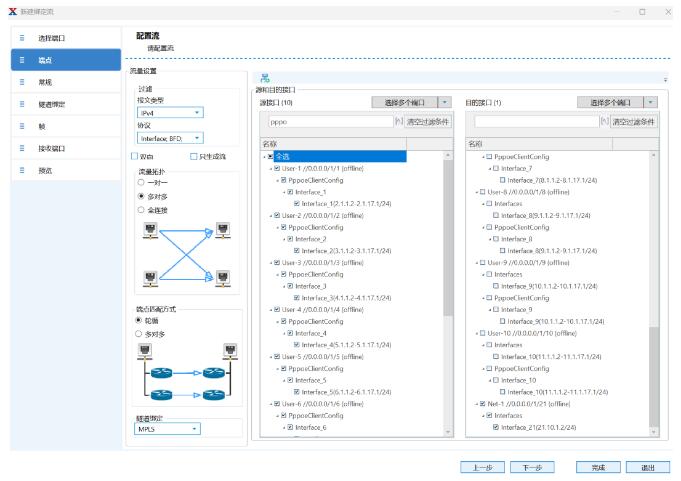681x481 pixels.
Task: Click the network topology icon above interface lists
Action: 265,78
